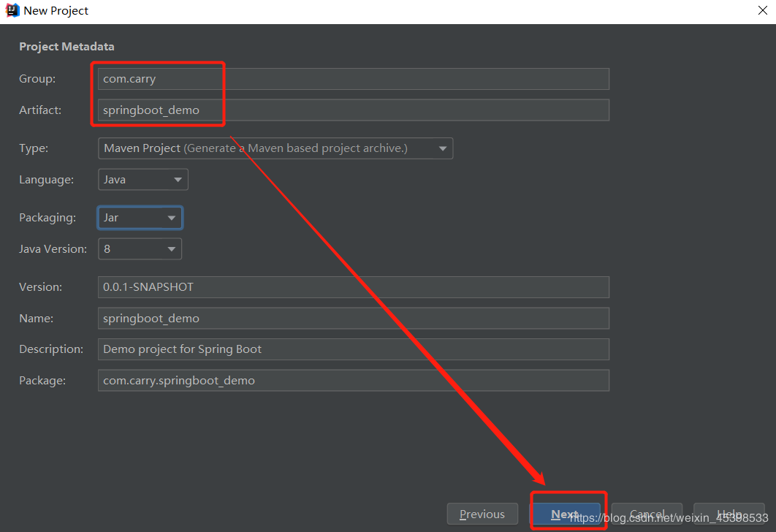776x532 pixels.
Task: Edit the Group field com.carry
Action: coord(354,79)
